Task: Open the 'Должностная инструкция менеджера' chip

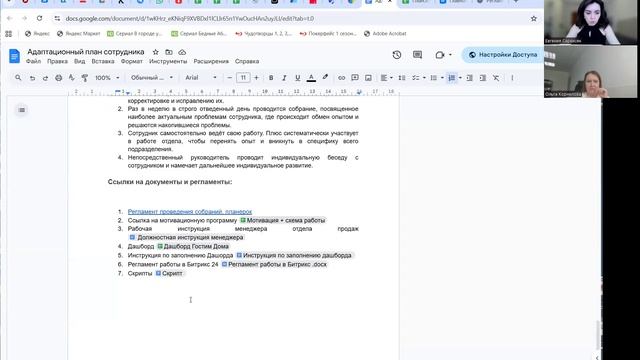Action: (x=187, y=238)
